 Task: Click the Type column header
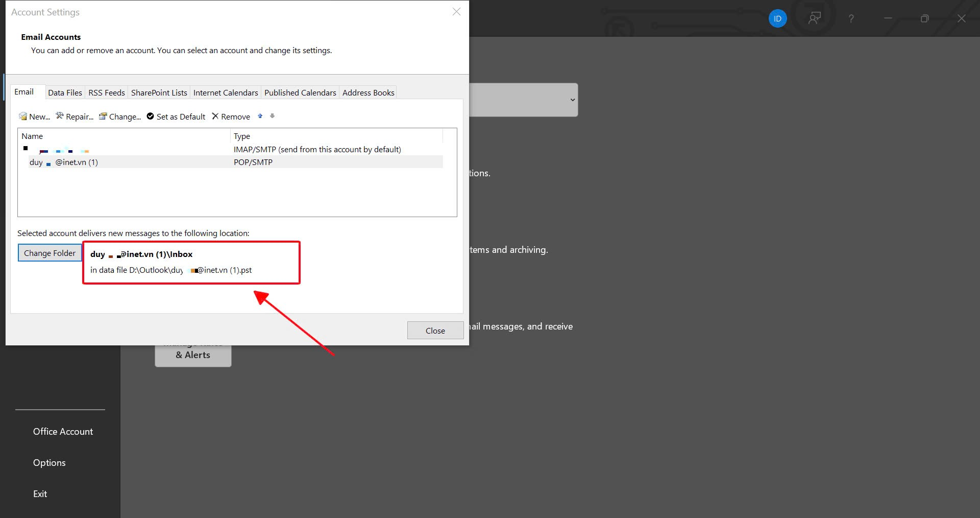click(337, 136)
